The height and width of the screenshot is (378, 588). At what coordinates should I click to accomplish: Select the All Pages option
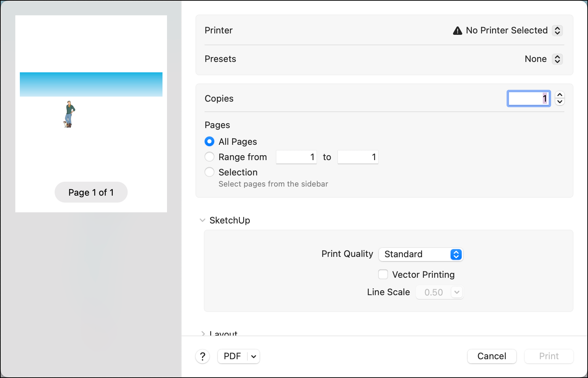pyautogui.click(x=209, y=141)
